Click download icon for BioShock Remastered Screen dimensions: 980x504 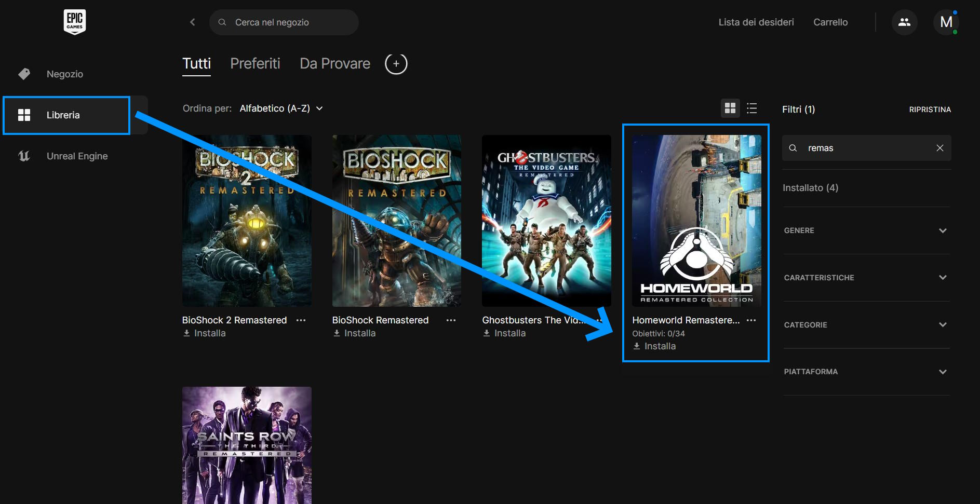click(x=337, y=333)
